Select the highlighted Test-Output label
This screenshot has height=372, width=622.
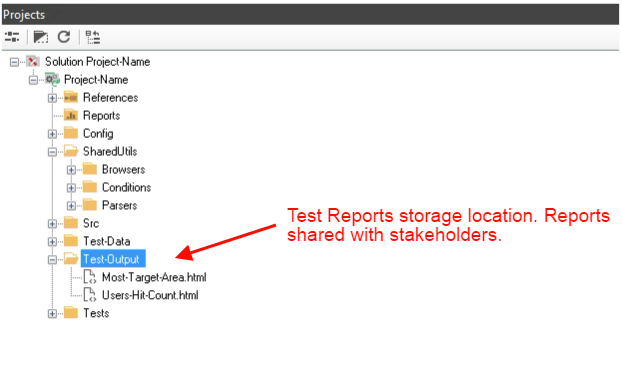(113, 259)
